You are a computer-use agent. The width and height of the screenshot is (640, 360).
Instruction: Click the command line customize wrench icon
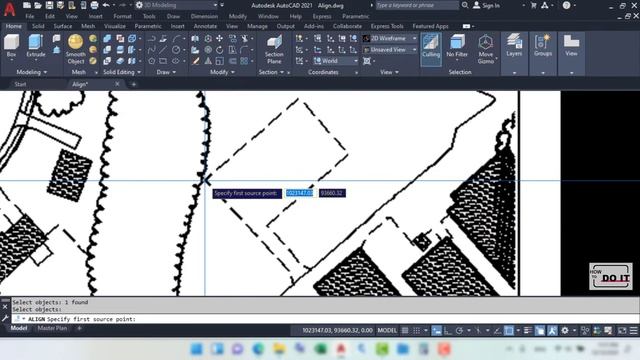click(5, 318)
